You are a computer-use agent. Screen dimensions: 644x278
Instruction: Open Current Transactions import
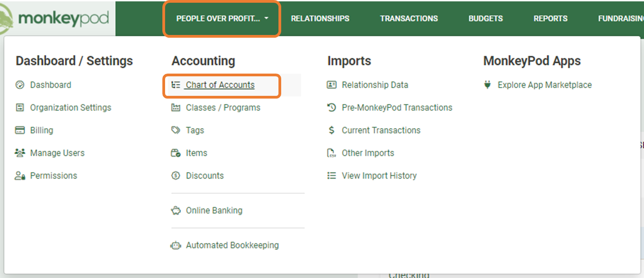point(381,130)
